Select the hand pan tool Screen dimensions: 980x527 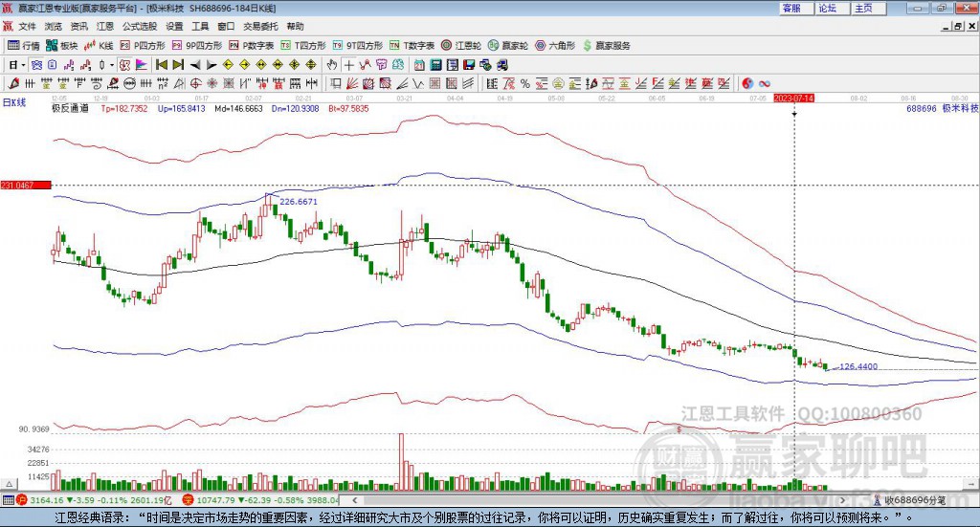[332, 65]
